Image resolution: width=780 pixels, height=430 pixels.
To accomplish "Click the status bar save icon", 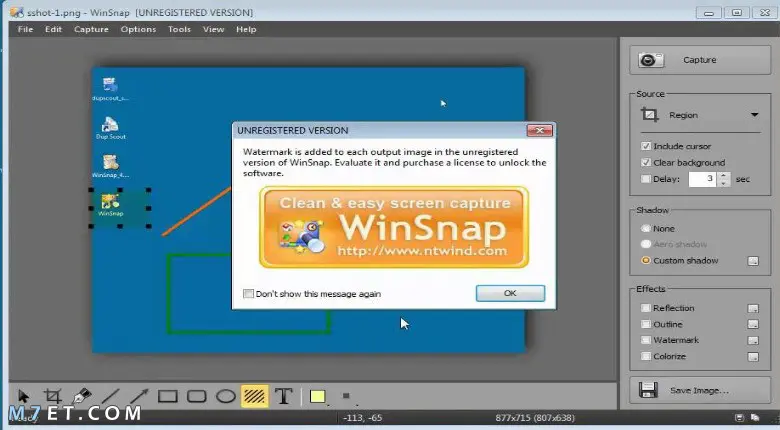I will point(739,418).
